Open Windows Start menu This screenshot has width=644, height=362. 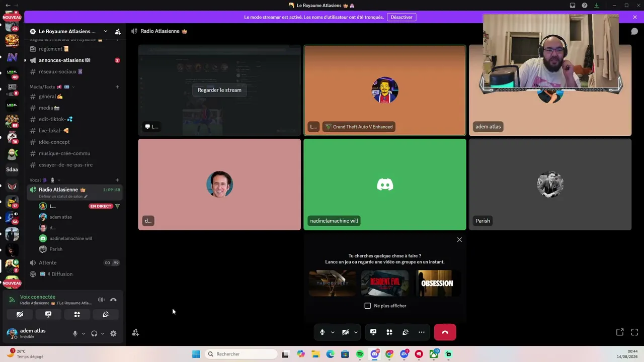[196, 354]
